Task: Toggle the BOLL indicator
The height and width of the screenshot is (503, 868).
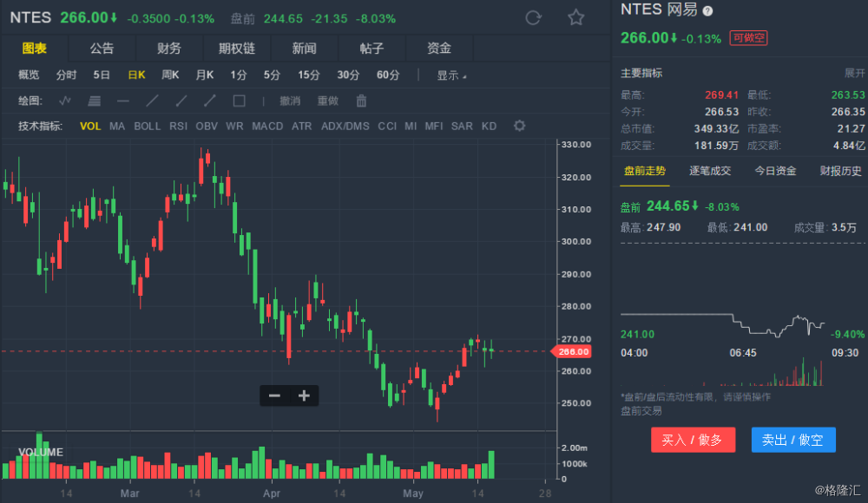Action: [148, 126]
